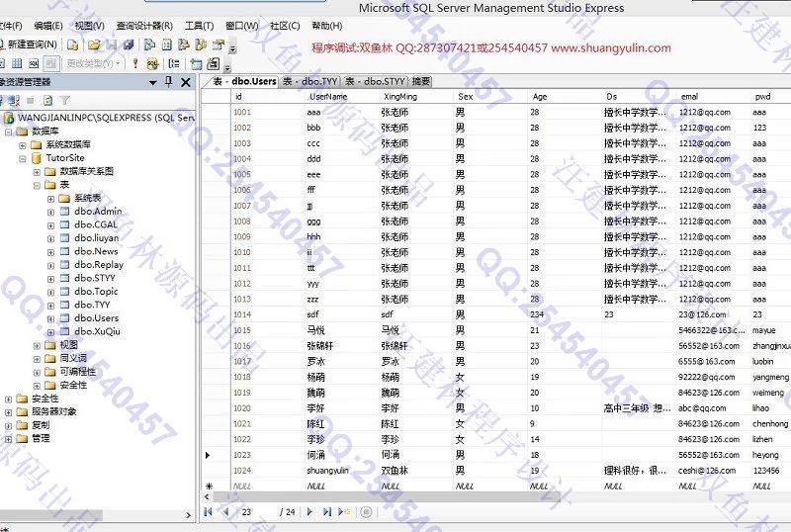This screenshot has height=532, width=791.
Task: Click the Refresh icon in Object Explorer
Action: (x=47, y=101)
